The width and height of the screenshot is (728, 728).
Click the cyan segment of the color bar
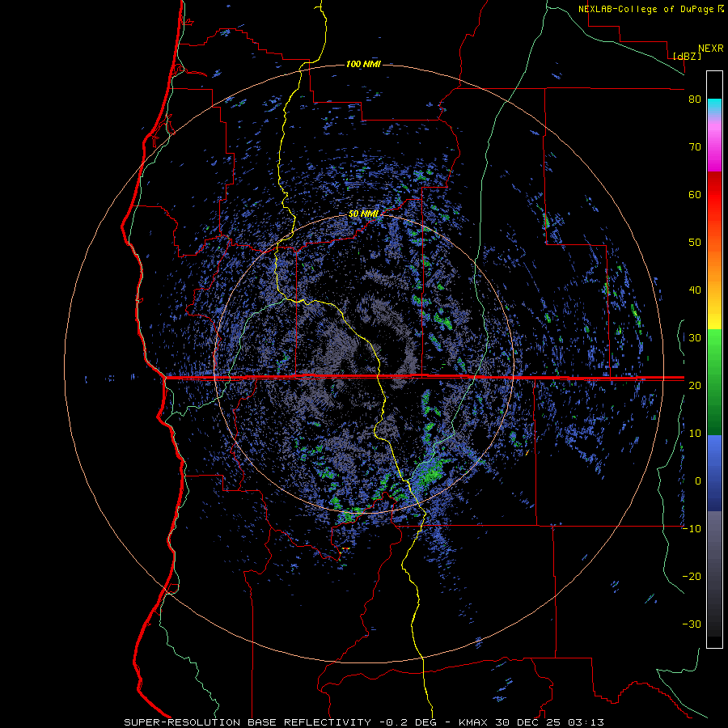tap(714, 106)
